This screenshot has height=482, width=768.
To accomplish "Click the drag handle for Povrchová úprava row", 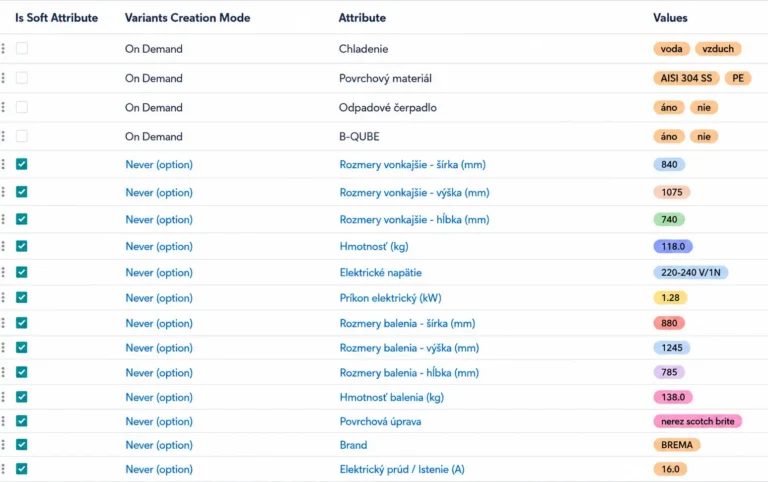I will click(3, 421).
